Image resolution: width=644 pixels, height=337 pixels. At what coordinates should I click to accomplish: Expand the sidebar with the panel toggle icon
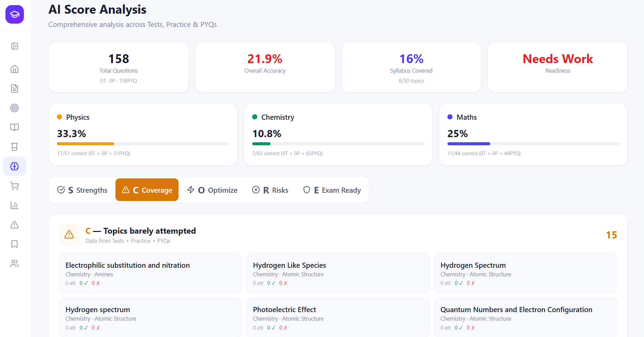(x=15, y=46)
